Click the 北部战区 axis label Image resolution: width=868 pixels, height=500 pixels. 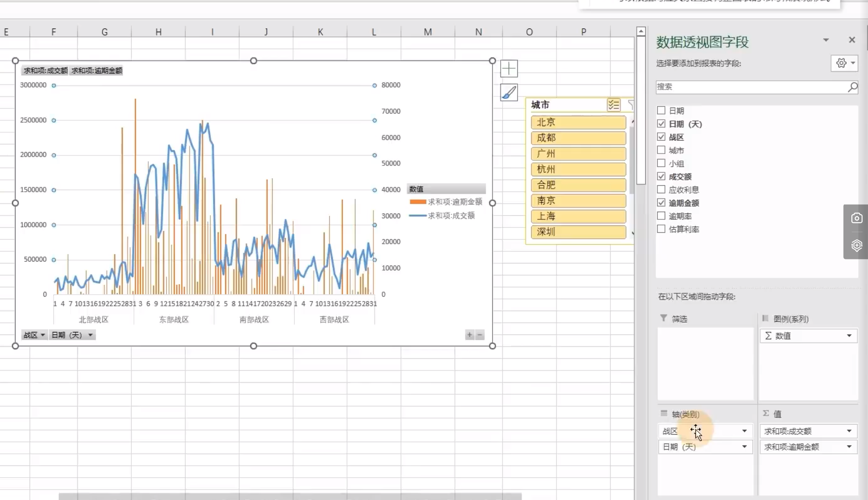(x=94, y=320)
